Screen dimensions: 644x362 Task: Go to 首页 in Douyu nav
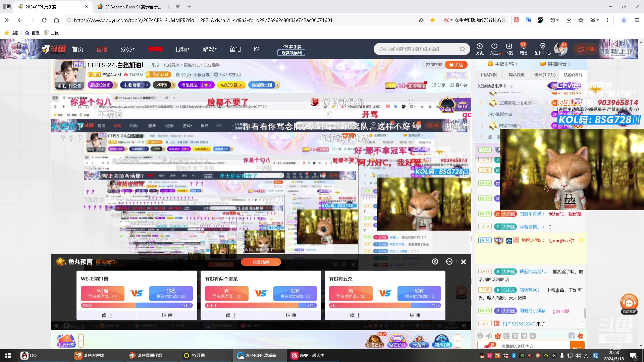pos(77,49)
